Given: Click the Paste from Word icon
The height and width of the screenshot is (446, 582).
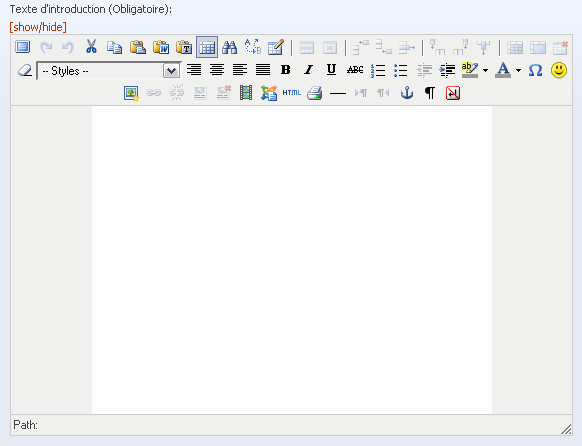Looking at the screenshot, I should (x=161, y=47).
